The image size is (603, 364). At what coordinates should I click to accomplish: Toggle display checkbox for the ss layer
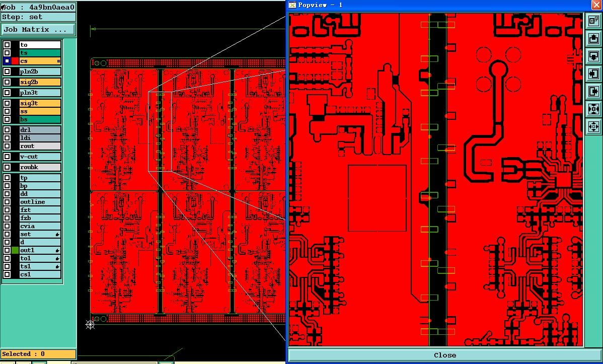[x=7, y=112]
